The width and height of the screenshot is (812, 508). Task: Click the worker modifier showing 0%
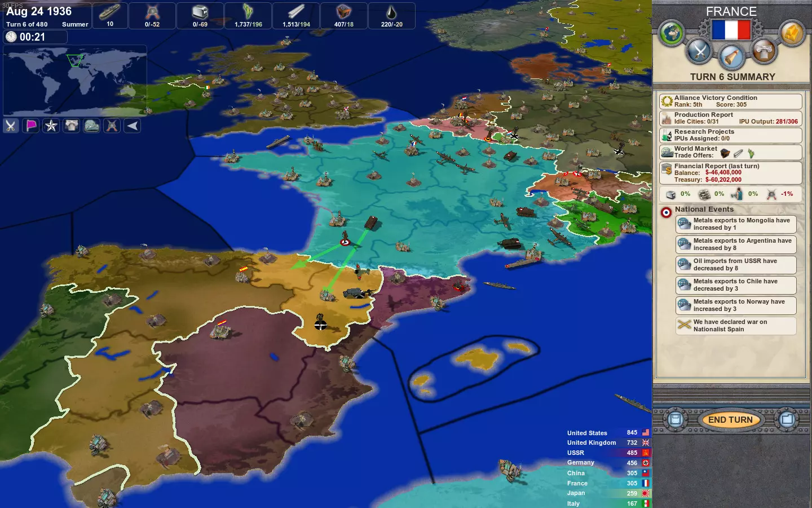point(744,194)
